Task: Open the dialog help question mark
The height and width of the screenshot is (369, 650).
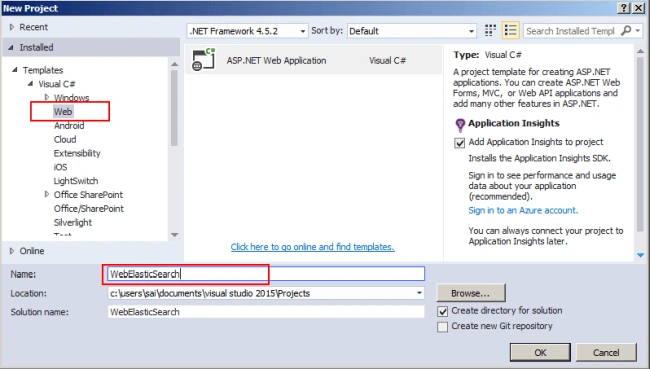Action: (624, 8)
